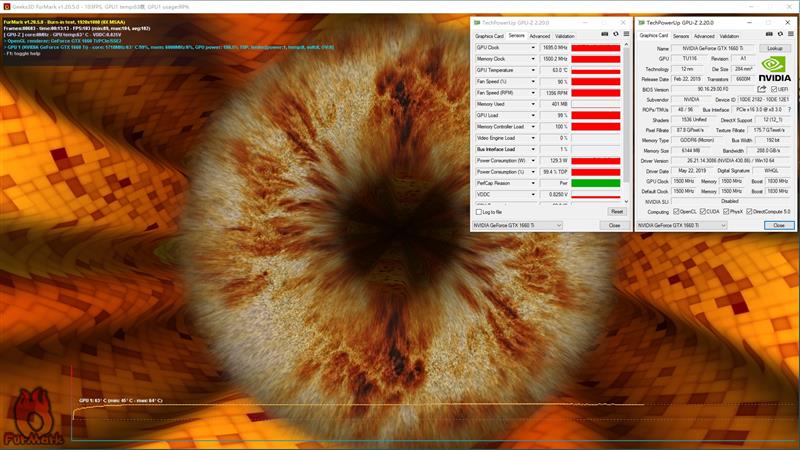Click the Bus Interface question mark icon
This screenshot has width=800, height=450.
tap(789, 110)
